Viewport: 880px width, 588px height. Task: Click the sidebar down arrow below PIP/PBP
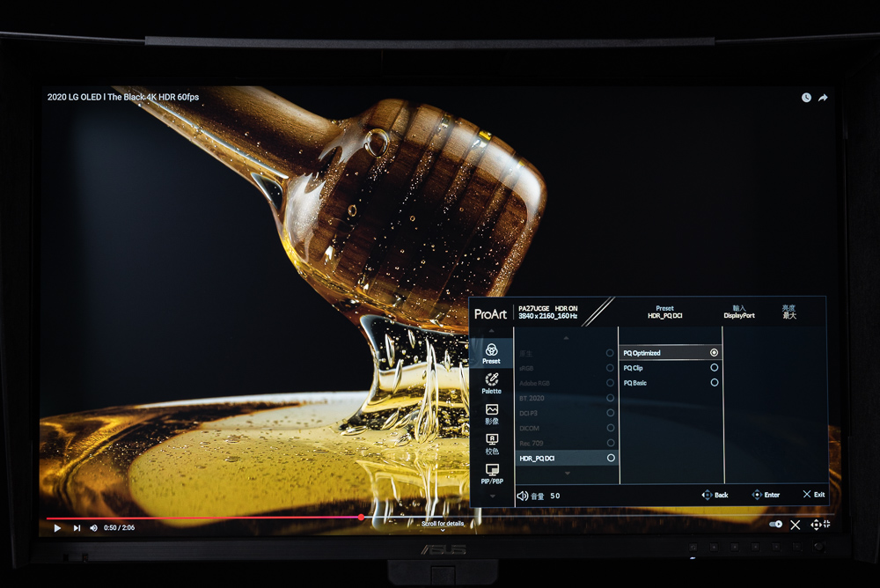(x=492, y=496)
